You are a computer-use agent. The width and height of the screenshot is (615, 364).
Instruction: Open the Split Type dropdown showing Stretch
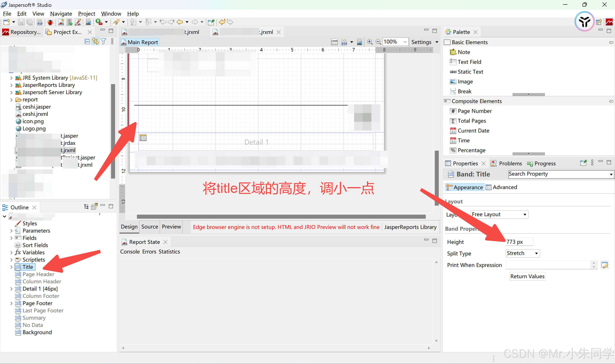click(x=522, y=253)
